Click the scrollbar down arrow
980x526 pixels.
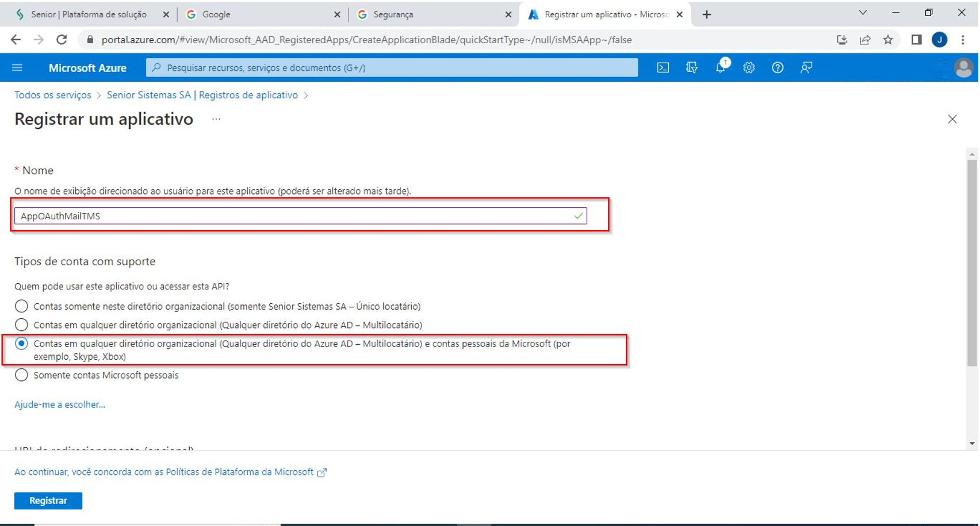pos(972,444)
